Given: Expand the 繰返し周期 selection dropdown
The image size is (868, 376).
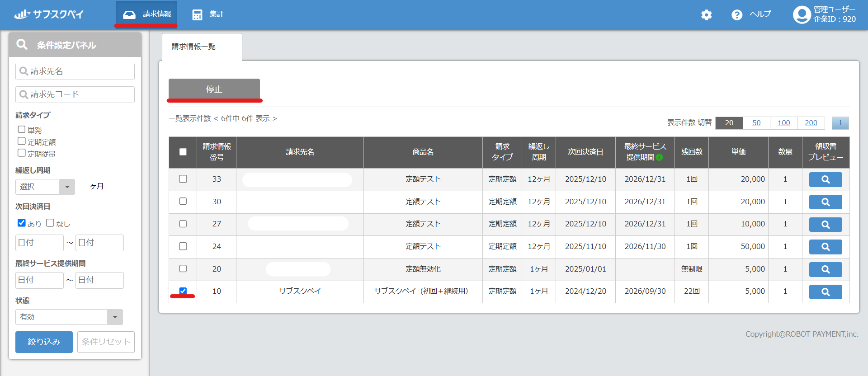Looking at the screenshot, I should click(x=67, y=187).
